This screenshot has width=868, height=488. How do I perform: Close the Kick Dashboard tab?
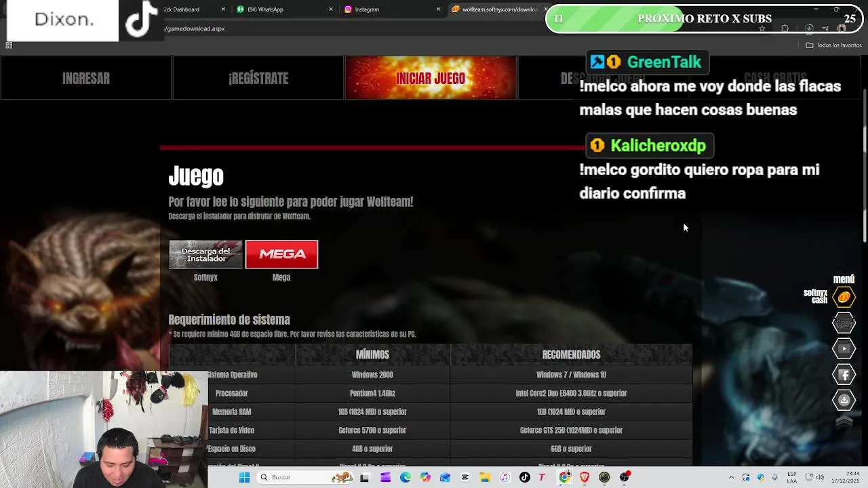pos(224,9)
